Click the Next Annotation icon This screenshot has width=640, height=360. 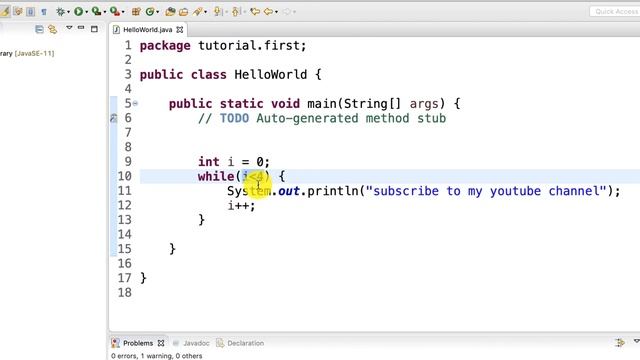218,11
